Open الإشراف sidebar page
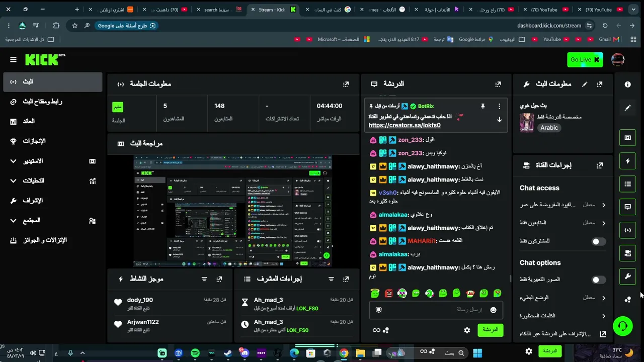Image resolution: width=644 pixels, height=362 pixels. [52, 201]
